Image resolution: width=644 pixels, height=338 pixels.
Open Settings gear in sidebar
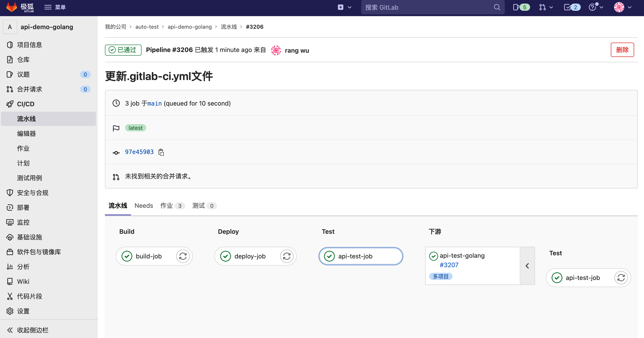[23, 311]
